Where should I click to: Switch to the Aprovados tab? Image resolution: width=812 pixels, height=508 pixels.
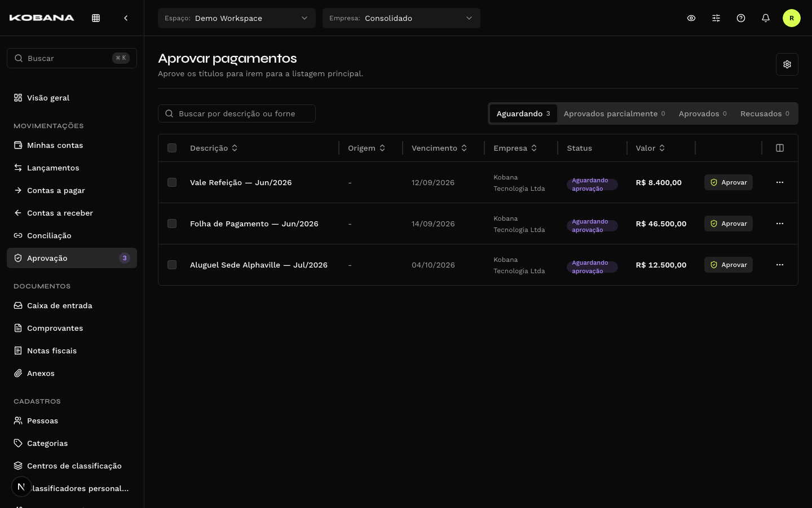coord(703,113)
